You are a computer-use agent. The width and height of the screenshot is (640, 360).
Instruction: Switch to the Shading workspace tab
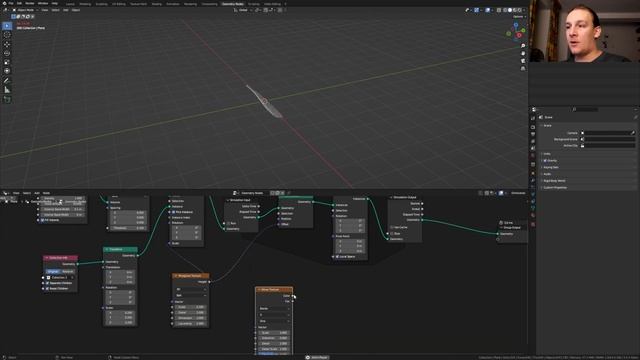(x=156, y=4)
